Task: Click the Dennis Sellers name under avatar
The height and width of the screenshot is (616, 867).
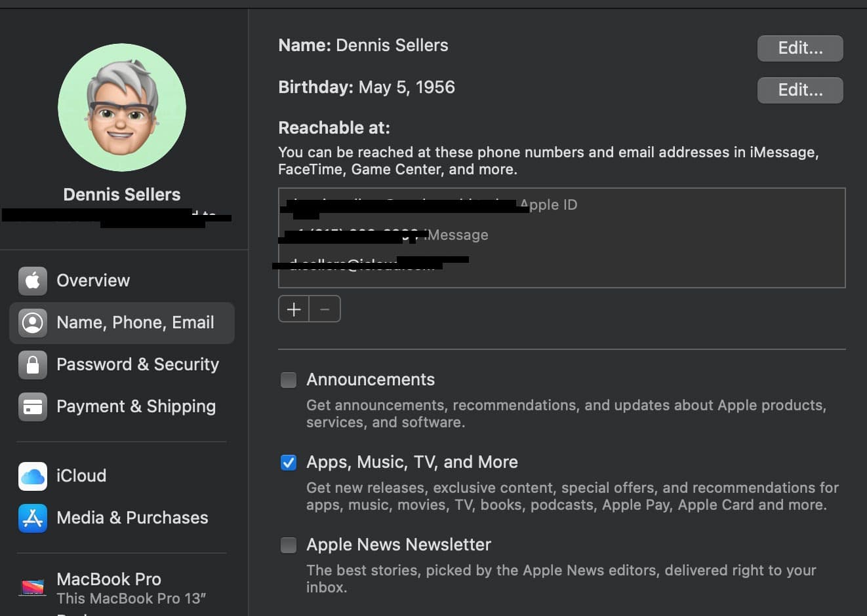Action: pos(122,195)
